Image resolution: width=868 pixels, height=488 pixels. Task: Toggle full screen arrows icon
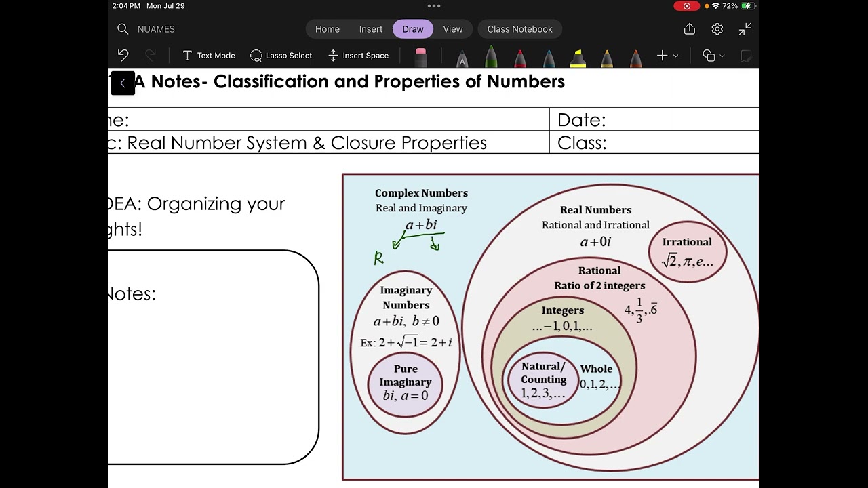point(745,29)
